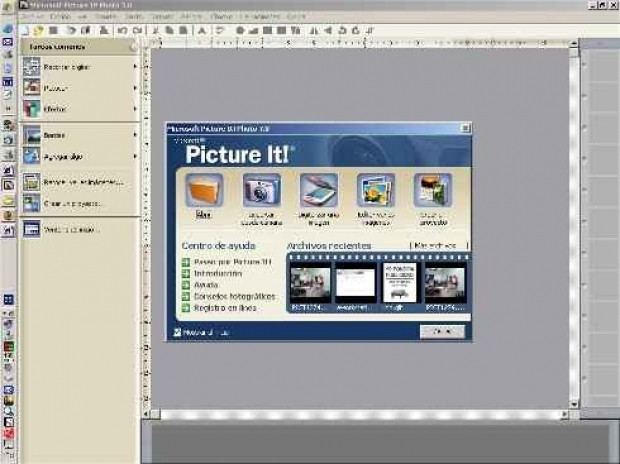Click vertical scrollbar up arrow
Image resolution: width=620 pixels, height=464 pixels.
click(574, 44)
